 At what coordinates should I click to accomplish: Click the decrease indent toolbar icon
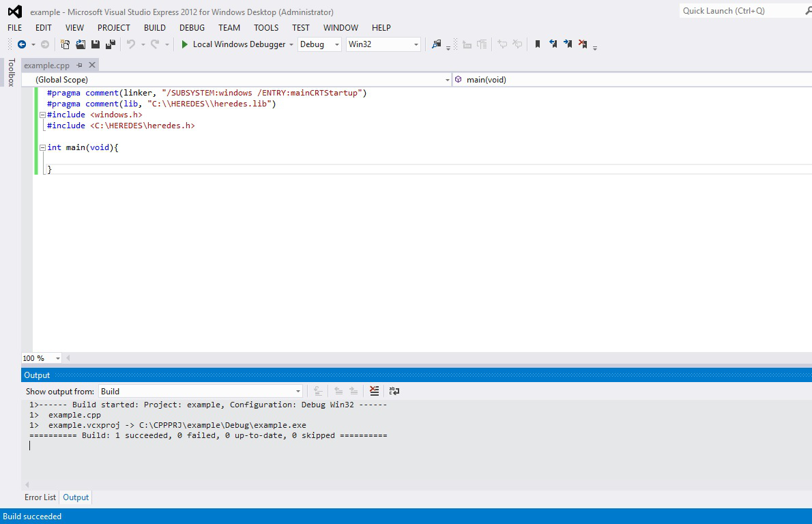[467, 44]
